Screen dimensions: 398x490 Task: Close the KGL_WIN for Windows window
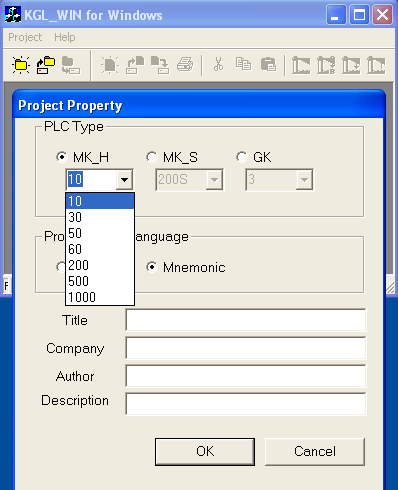(x=382, y=15)
